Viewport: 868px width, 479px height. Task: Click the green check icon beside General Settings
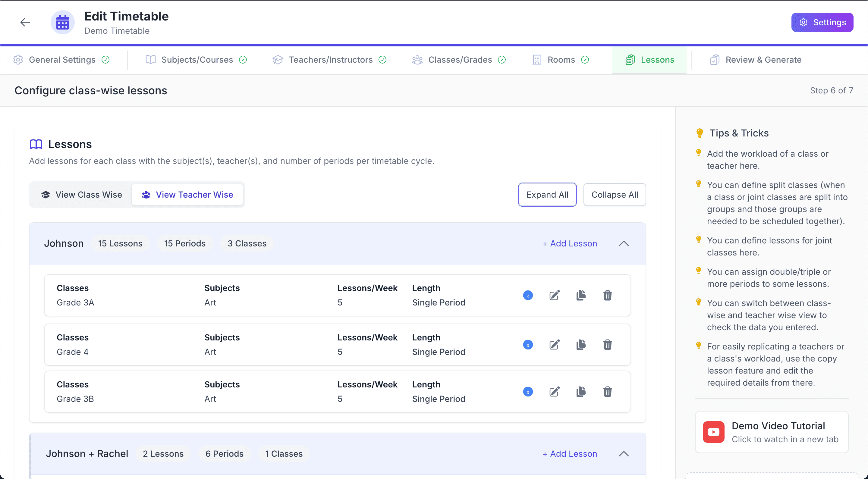coord(105,60)
